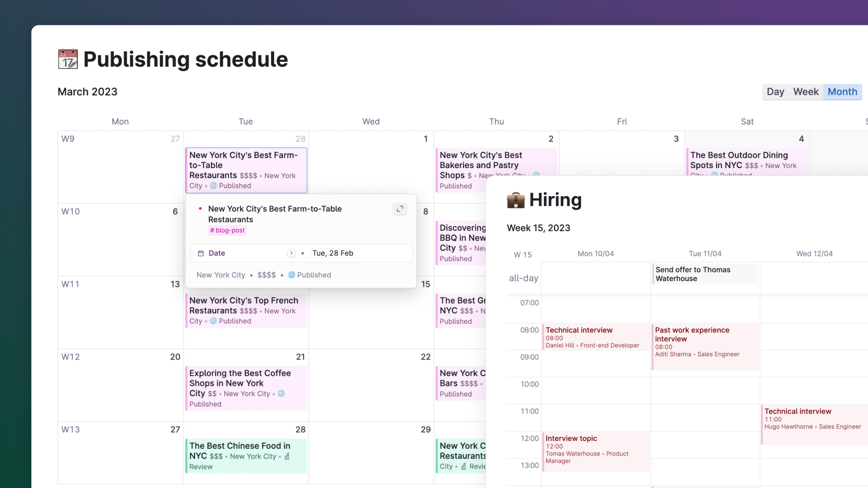Click the #blog-post tag
This screenshot has height=488, width=868.
[x=227, y=230]
